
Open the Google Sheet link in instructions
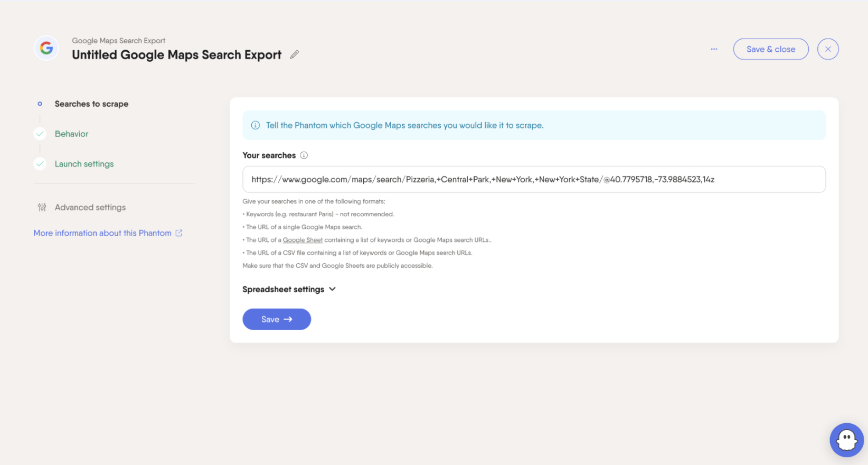303,240
